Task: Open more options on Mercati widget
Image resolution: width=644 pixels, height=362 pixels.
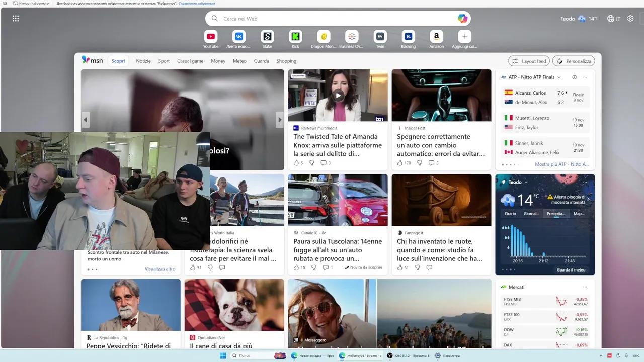Action: pos(585,287)
